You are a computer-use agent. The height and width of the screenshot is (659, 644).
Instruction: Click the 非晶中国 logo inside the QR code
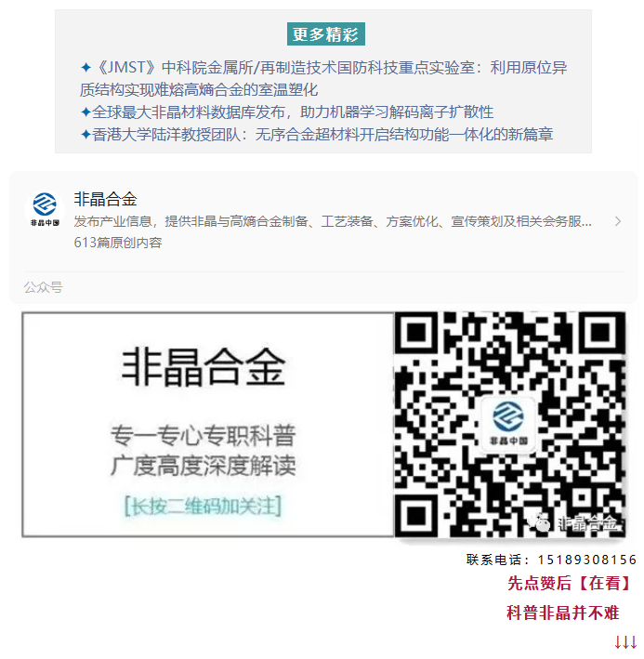point(508,423)
